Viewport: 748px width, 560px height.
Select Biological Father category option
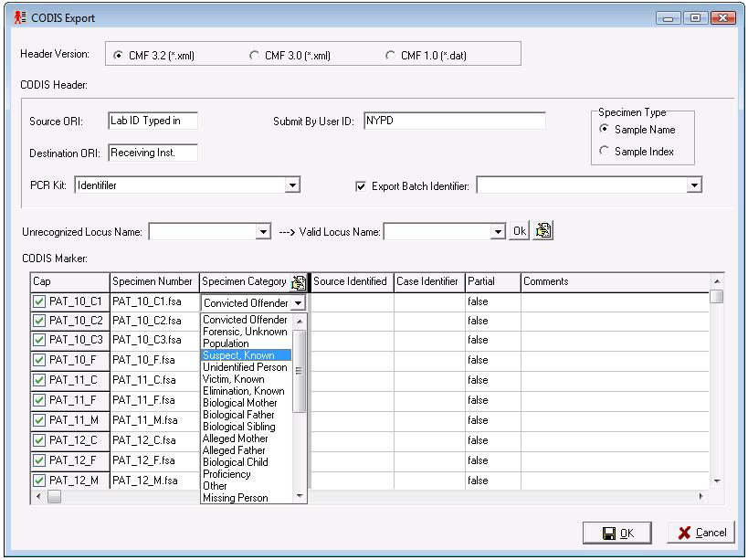point(245,415)
